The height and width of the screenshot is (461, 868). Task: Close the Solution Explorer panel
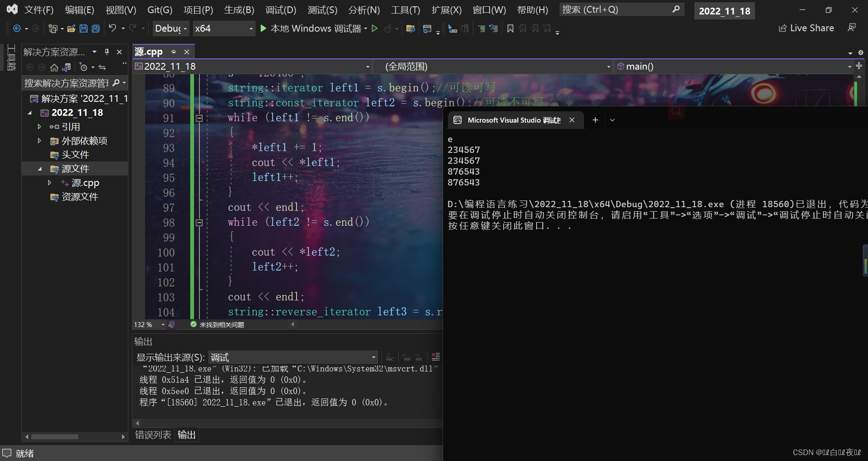click(119, 52)
